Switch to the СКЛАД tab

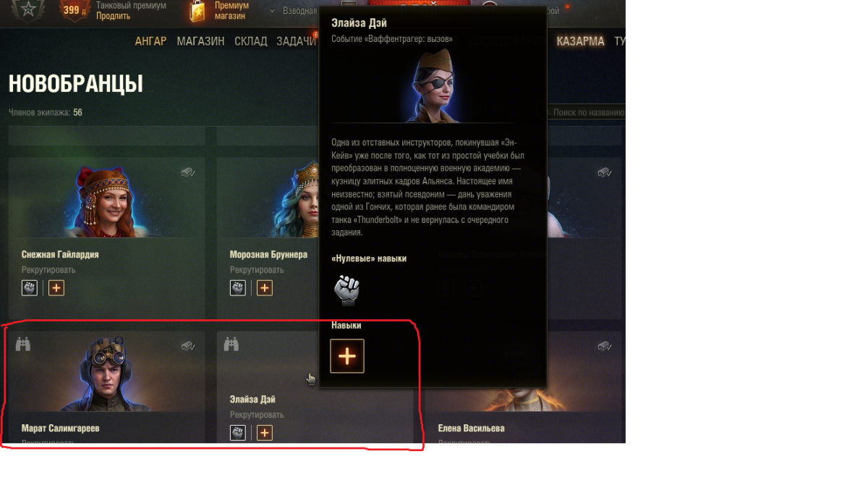click(x=251, y=41)
